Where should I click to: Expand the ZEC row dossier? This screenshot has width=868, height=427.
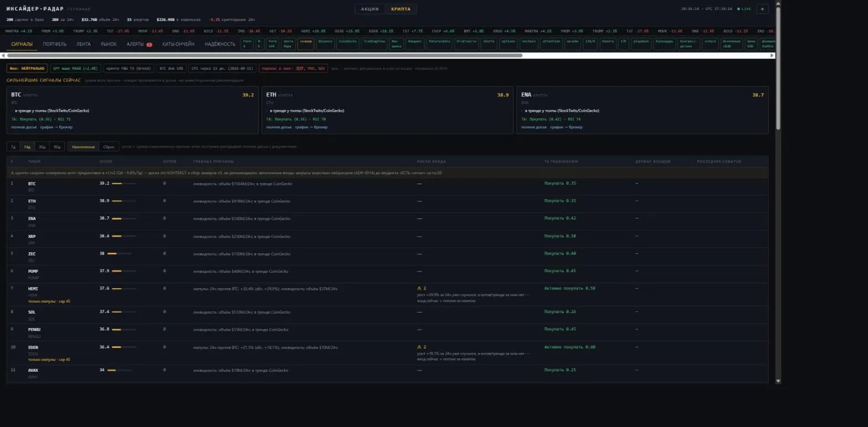tap(387, 257)
